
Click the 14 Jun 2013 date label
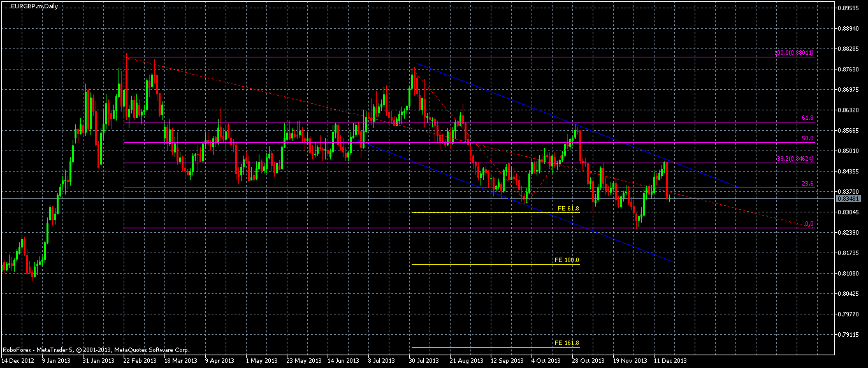pos(343,360)
